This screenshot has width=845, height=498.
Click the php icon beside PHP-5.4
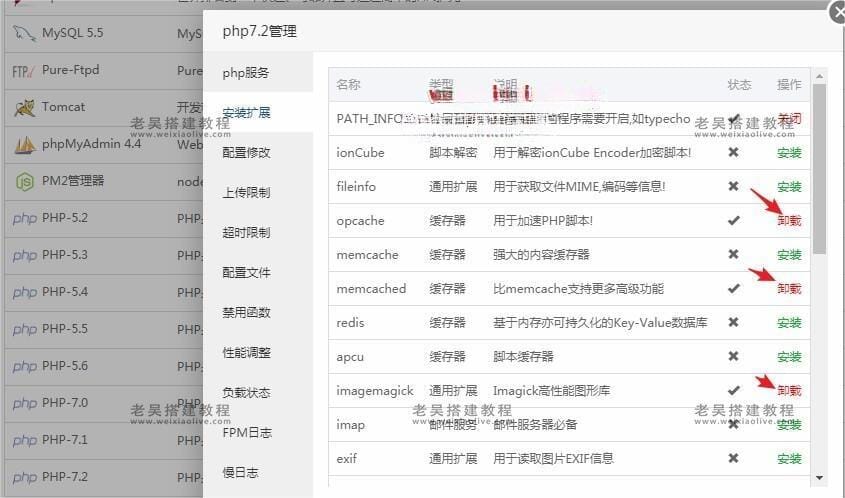point(25,293)
